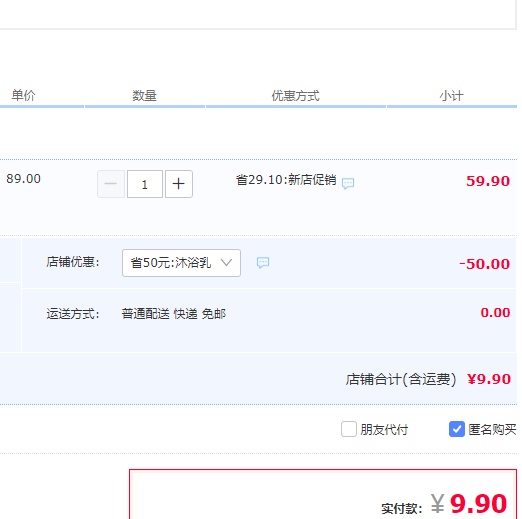The width and height of the screenshot is (522, 519).
Task: Click the 小计 column header
Action: click(x=451, y=96)
